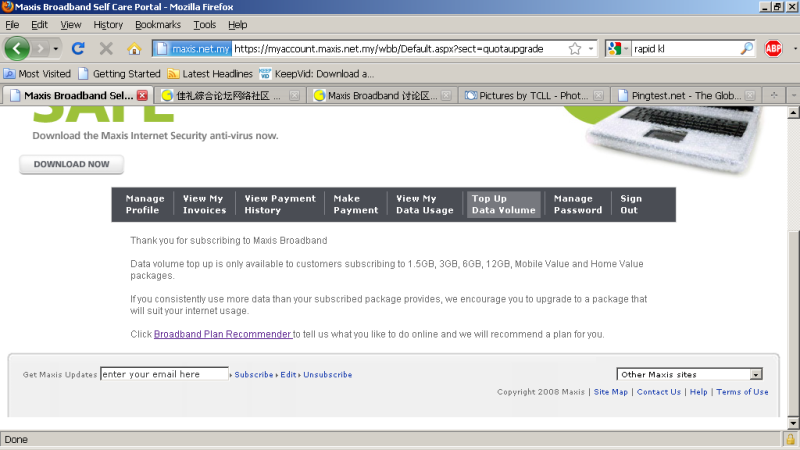Go to the home page icon
Viewport: 800px width, 450px height.
pyautogui.click(x=134, y=48)
